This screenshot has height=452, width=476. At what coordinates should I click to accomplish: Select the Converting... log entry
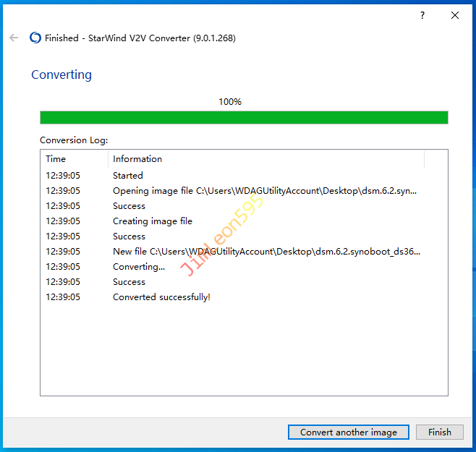pos(139,267)
